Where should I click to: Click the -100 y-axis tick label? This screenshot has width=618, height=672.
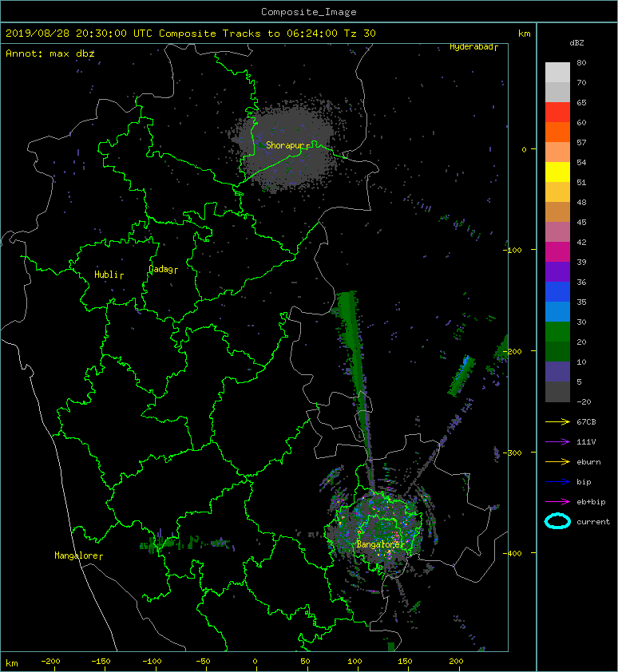[513, 251]
